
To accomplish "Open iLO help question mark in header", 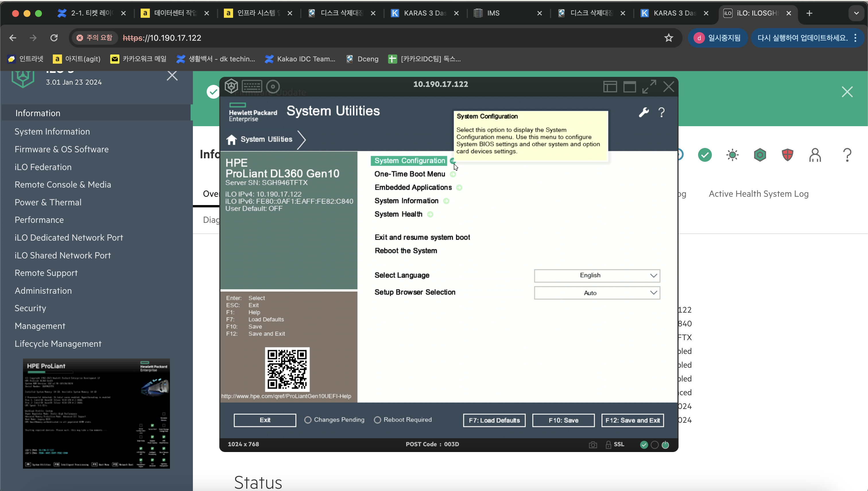I will [x=847, y=155].
